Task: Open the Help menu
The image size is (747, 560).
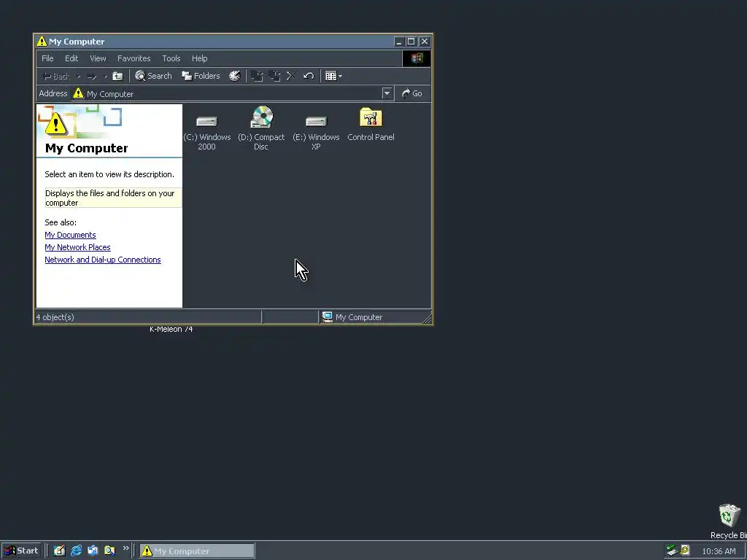Action: (200, 58)
